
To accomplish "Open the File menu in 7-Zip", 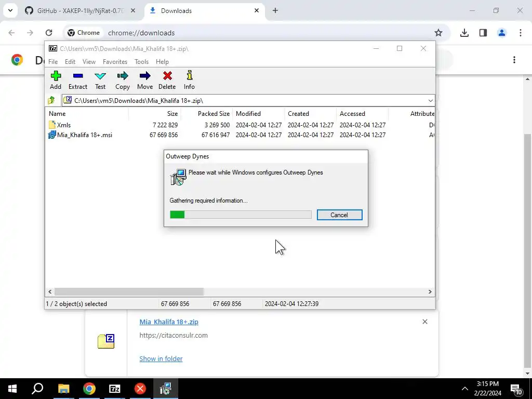I will tap(53, 62).
